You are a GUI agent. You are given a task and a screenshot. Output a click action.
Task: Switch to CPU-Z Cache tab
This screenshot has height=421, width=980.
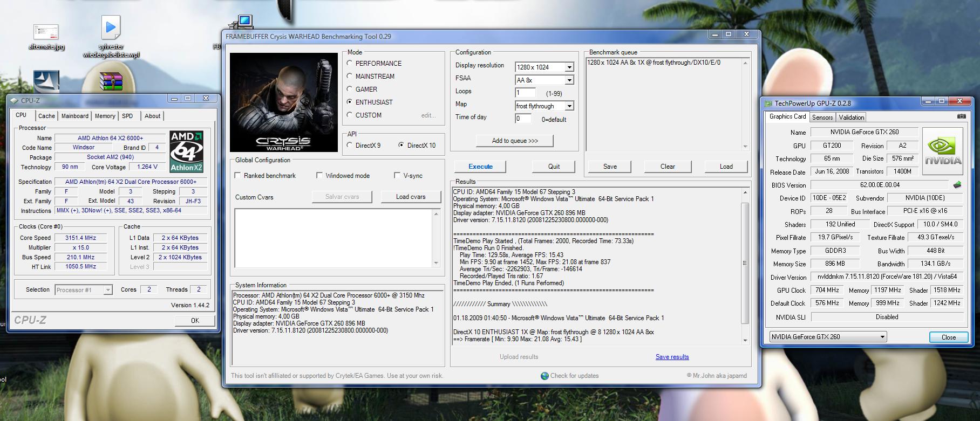click(46, 116)
